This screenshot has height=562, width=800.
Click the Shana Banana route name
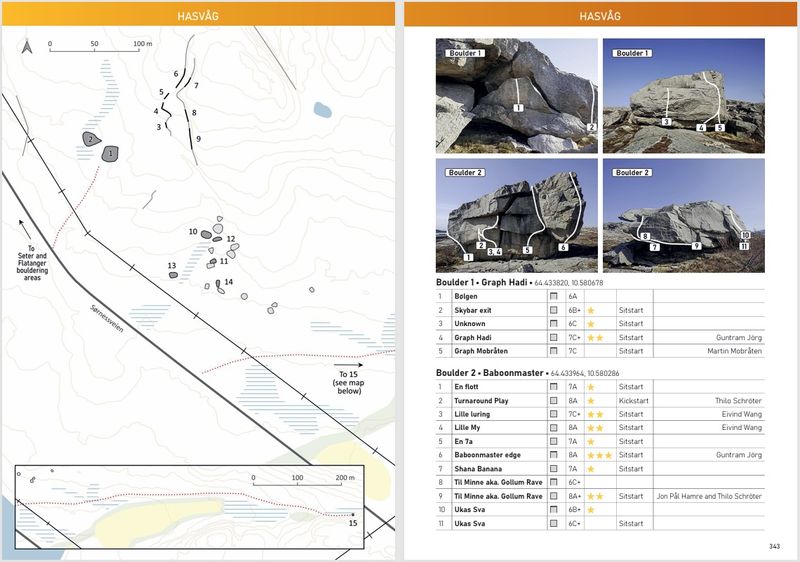(478, 469)
